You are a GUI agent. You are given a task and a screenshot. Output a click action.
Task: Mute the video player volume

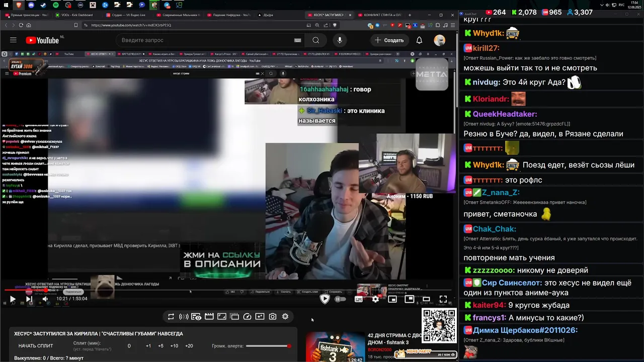point(45,299)
